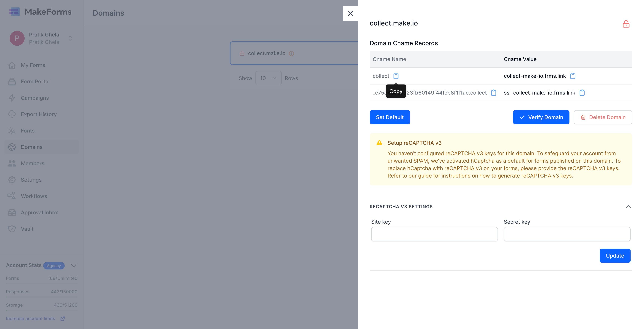
Task: Open the account switcher chevron
Action: pos(70,38)
